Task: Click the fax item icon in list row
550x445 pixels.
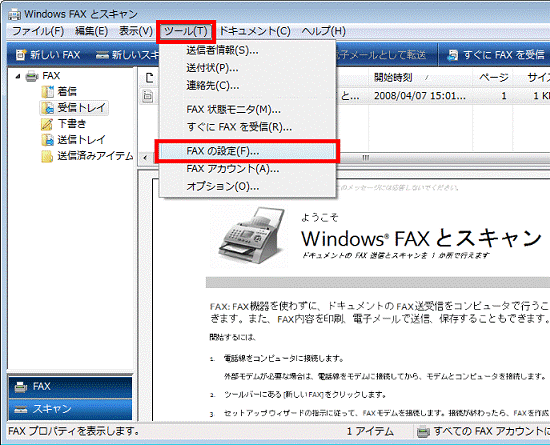Action: click(148, 96)
